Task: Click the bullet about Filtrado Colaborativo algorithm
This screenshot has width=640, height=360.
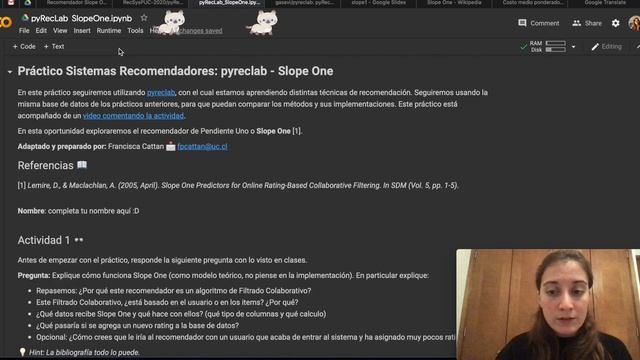Action: tap(173, 291)
